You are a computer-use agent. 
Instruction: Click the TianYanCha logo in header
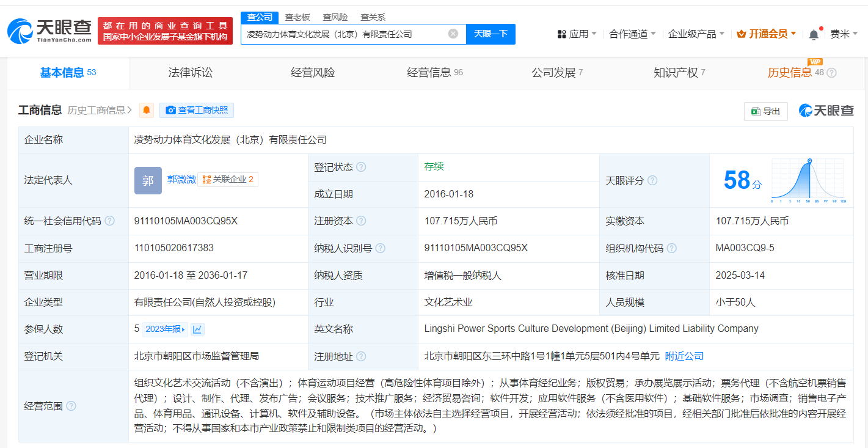click(x=50, y=31)
